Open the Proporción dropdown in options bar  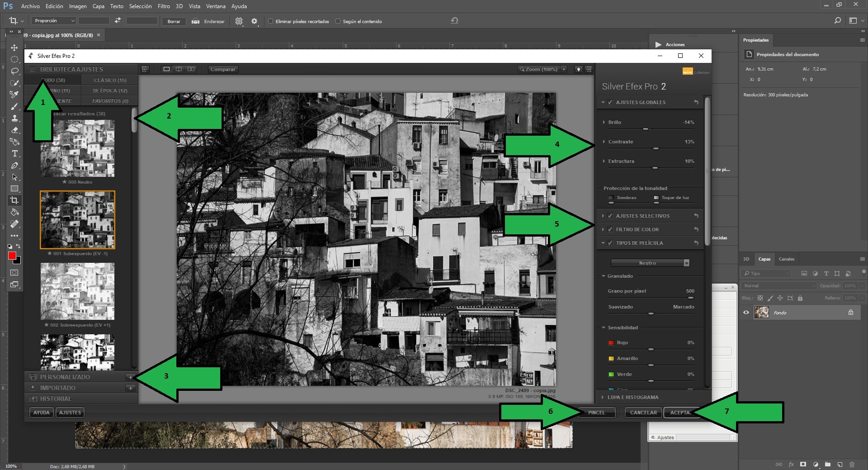coord(54,21)
